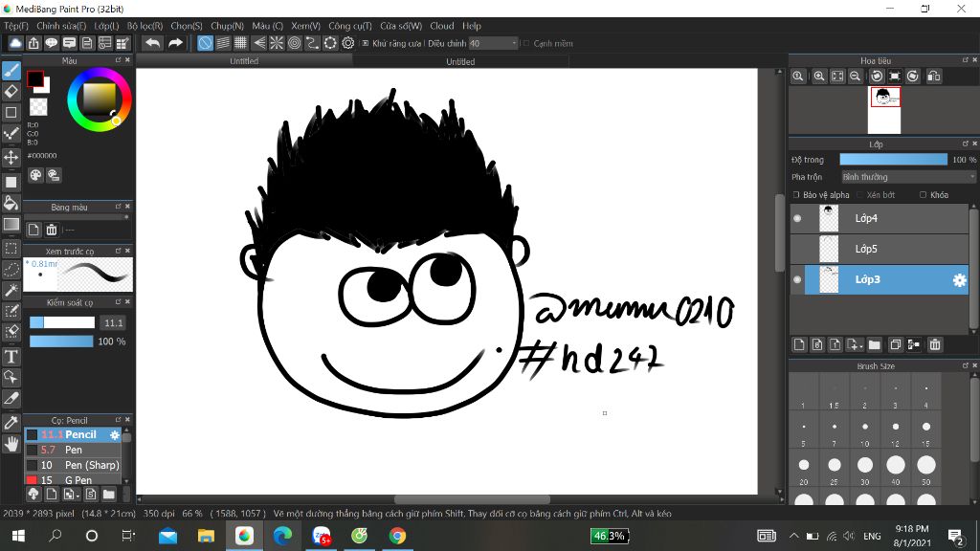980x551 pixels.
Task: Create a new folder in the layer panel
Action: pyautogui.click(x=875, y=344)
